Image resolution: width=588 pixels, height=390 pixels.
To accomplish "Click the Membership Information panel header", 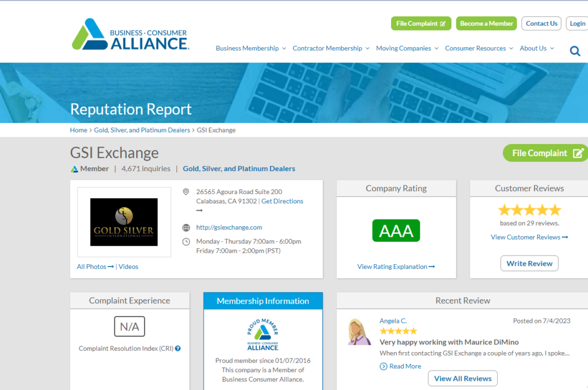I will (263, 301).
